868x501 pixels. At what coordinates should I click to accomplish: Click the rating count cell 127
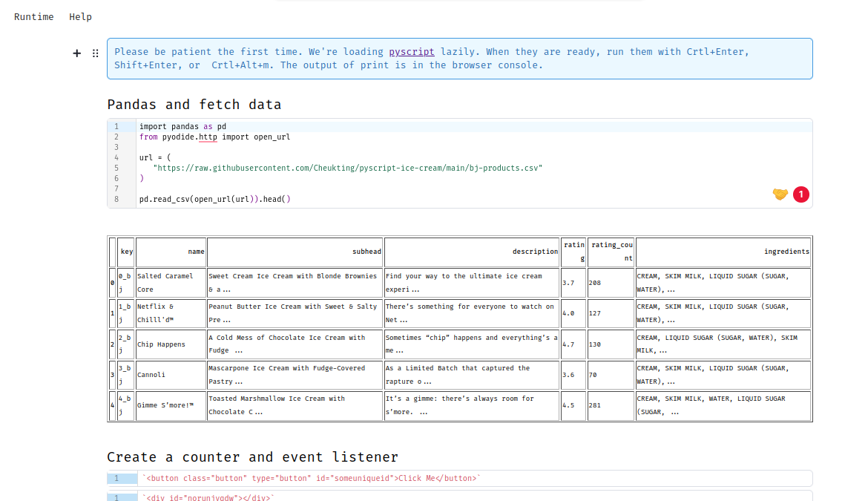(611, 313)
